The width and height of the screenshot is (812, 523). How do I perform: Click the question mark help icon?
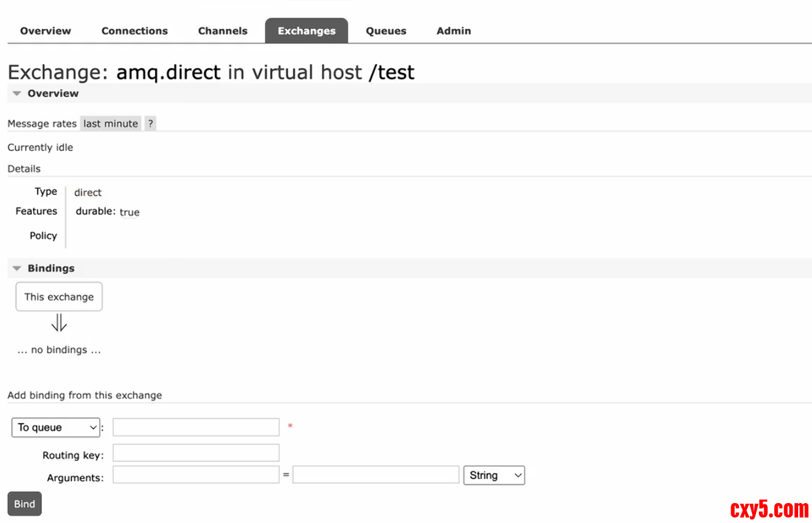[x=150, y=124]
